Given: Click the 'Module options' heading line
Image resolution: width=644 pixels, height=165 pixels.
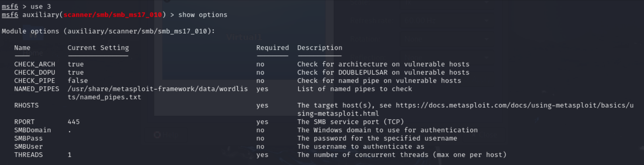Looking at the screenshot, I should 108,31.
